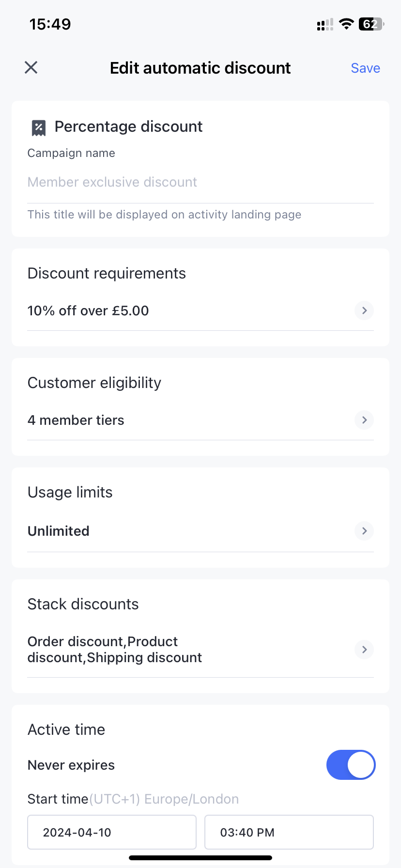Screen dimensions: 401x868
Task: Open Discount requirements chevron
Action: [x=364, y=310]
